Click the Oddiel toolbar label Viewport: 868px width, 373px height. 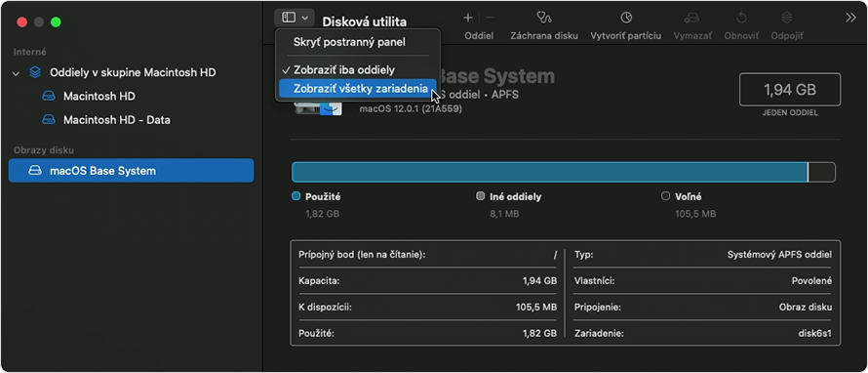pos(479,35)
